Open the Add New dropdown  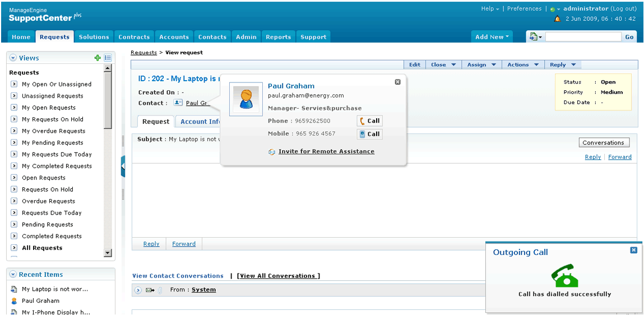pyautogui.click(x=492, y=36)
